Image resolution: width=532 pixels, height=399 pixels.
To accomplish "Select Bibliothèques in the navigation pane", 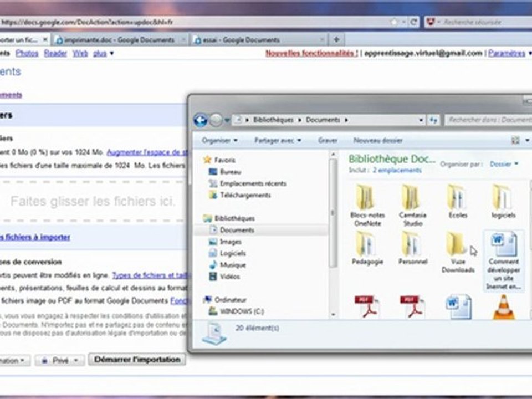I will [x=234, y=218].
